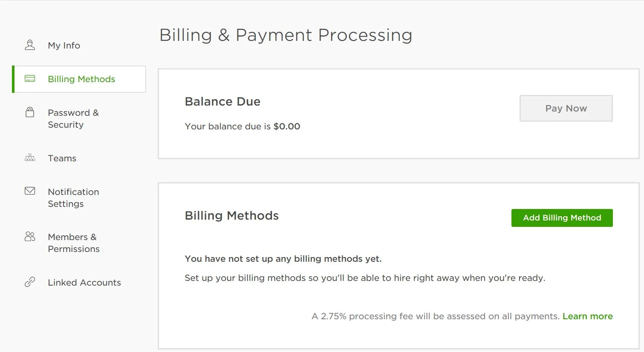Click the green Add Billing Method button
This screenshot has height=352, width=644.
[562, 218]
